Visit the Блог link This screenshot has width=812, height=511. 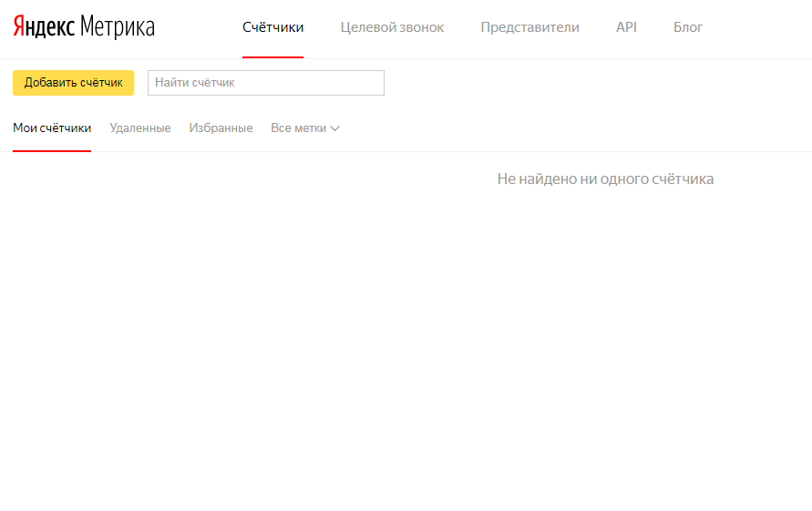[688, 27]
